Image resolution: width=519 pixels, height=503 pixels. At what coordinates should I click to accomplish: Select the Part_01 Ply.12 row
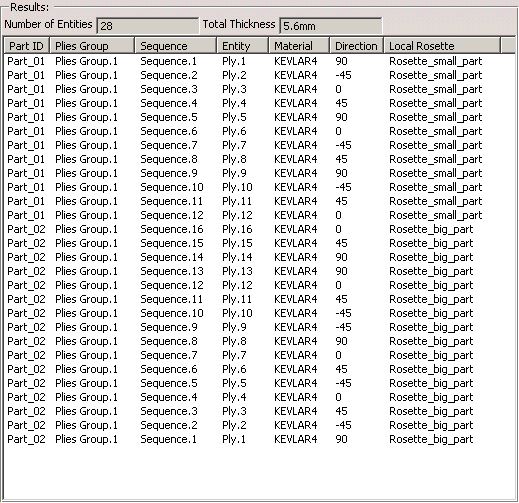pyautogui.click(x=259, y=215)
